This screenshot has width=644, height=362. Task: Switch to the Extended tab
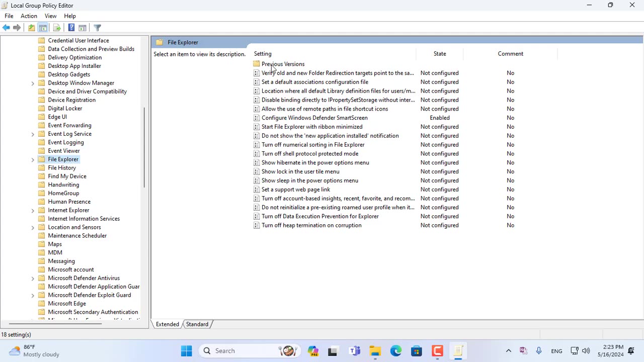coord(168,324)
